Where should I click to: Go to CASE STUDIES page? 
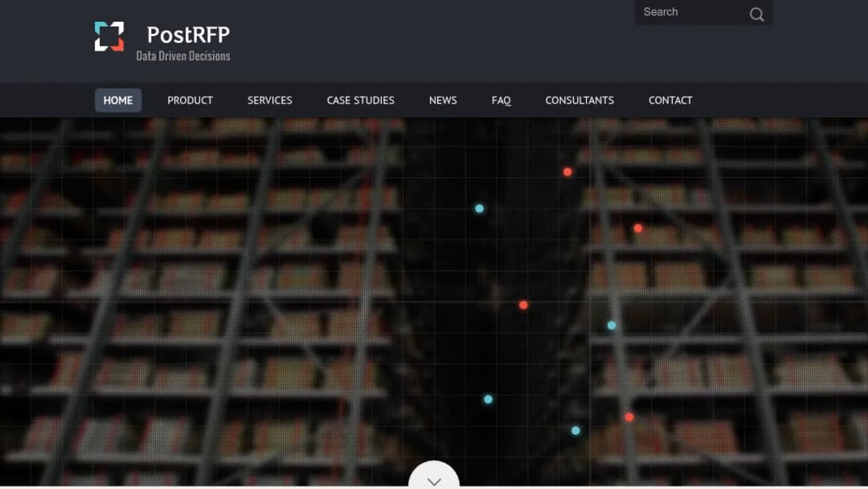click(360, 101)
